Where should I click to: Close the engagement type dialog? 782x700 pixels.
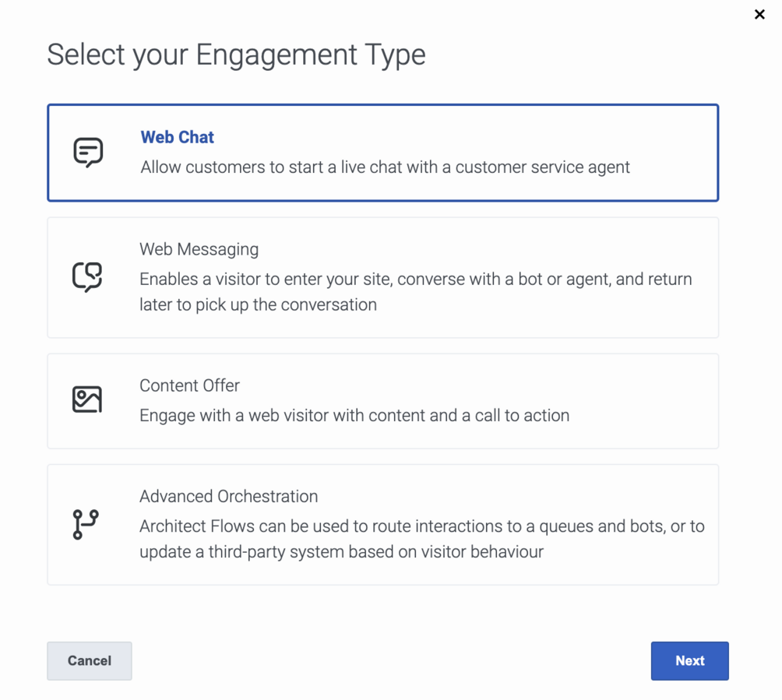759,15
